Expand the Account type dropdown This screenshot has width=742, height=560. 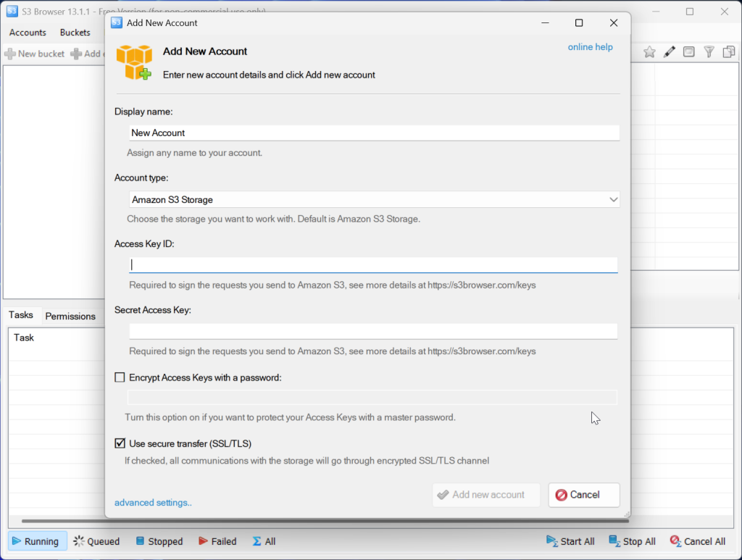click(613, 199)
